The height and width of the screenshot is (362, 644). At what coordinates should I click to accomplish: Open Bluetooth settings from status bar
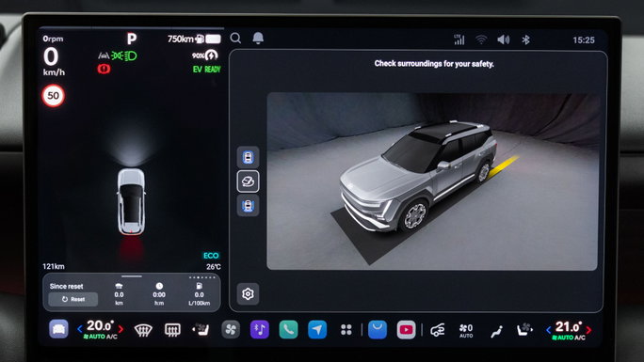tap(525, 39)
